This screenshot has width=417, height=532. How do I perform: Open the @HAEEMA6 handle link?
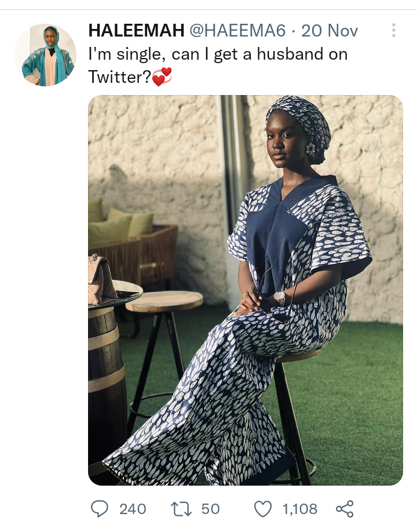pos(237,31)
